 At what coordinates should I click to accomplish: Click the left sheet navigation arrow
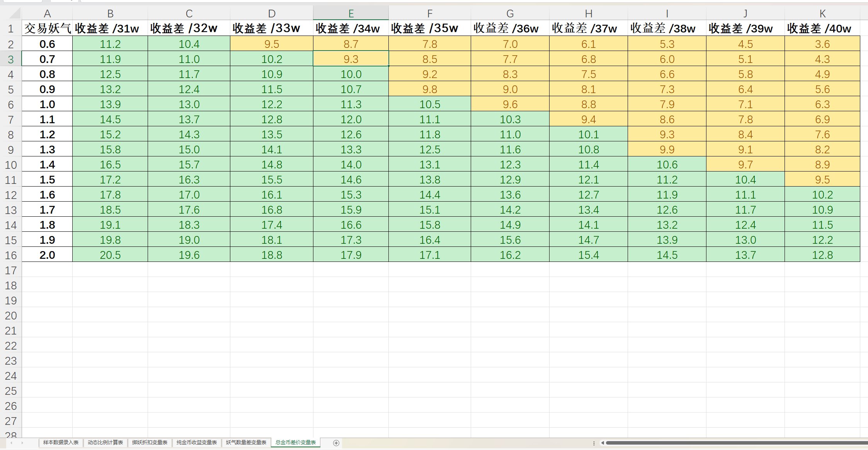point(11,443)
